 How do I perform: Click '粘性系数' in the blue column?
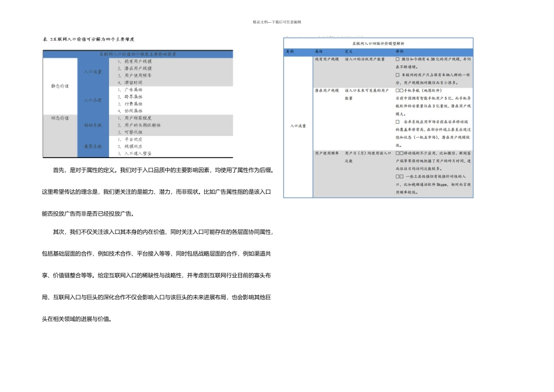[x=93, y=125]
